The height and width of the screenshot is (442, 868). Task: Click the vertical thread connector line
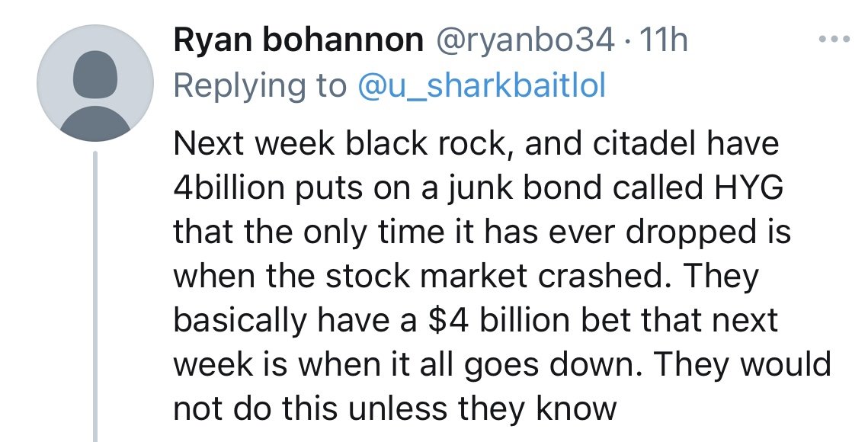[95, 296]
